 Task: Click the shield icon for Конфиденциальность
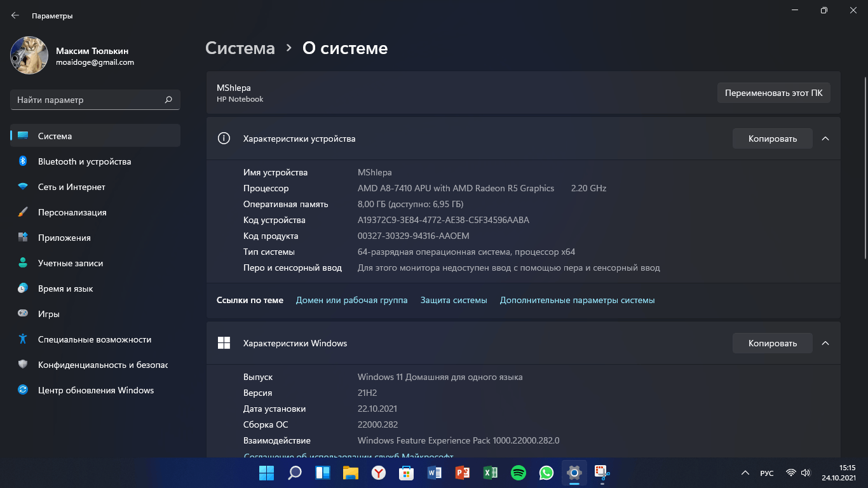23,365
